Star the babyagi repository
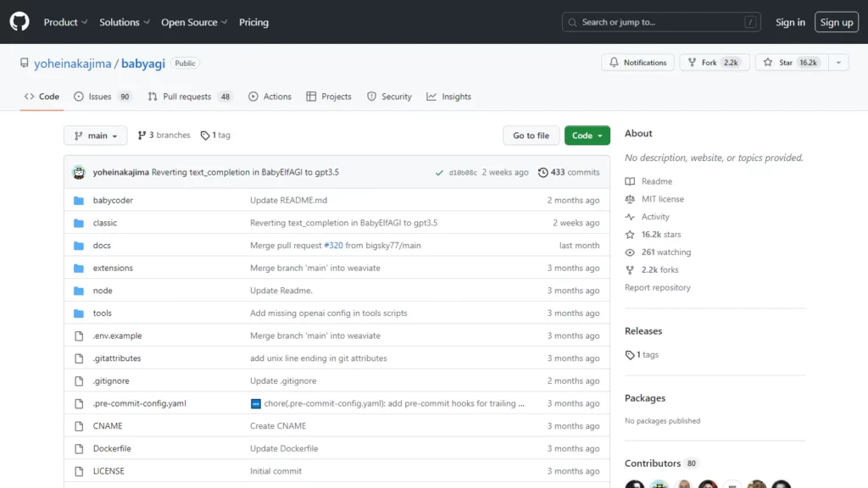Viewport: 868px width, 488px height. (790, 63)
